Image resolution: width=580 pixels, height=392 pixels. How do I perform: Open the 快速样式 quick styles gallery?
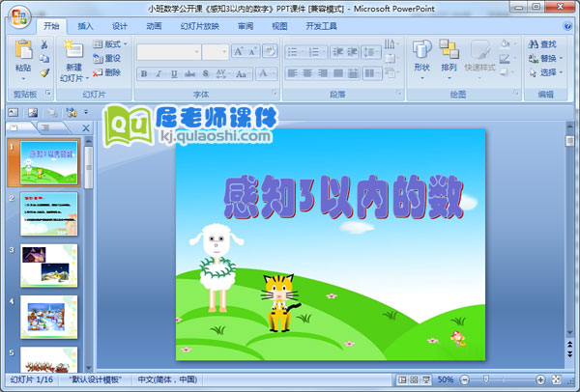[479, 60]
